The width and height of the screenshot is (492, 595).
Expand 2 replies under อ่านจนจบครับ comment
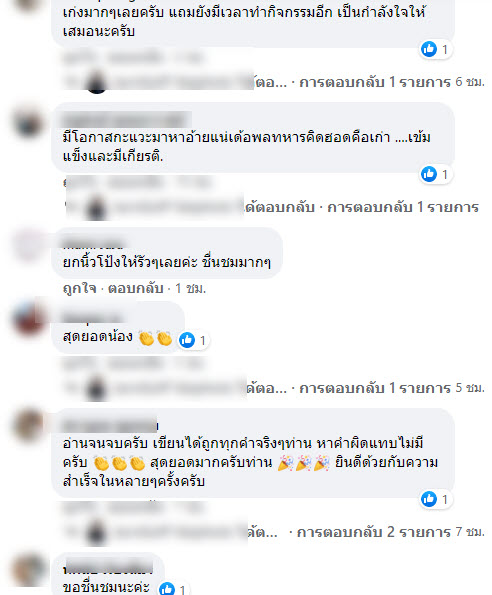(x=374, y=532)
